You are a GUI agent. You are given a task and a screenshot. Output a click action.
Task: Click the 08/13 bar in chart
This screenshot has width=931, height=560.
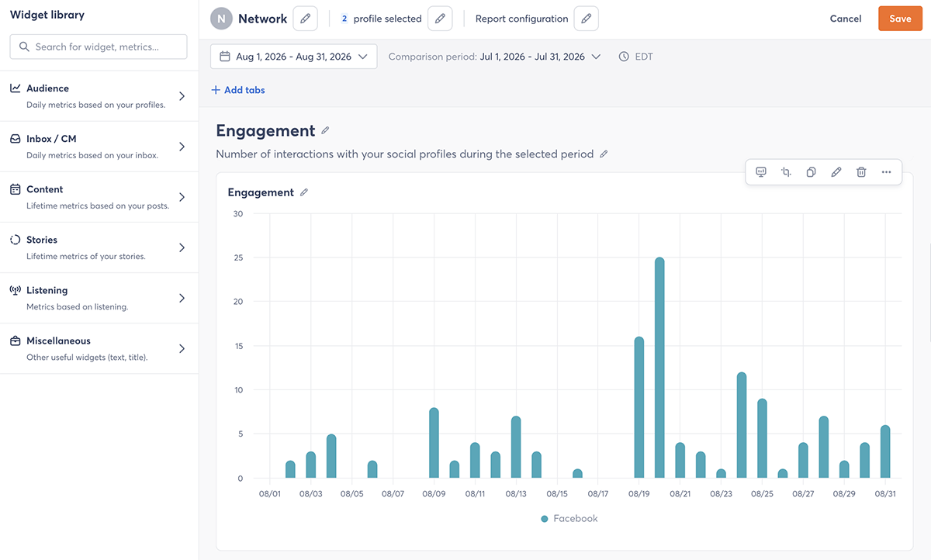tap(516, 447)
